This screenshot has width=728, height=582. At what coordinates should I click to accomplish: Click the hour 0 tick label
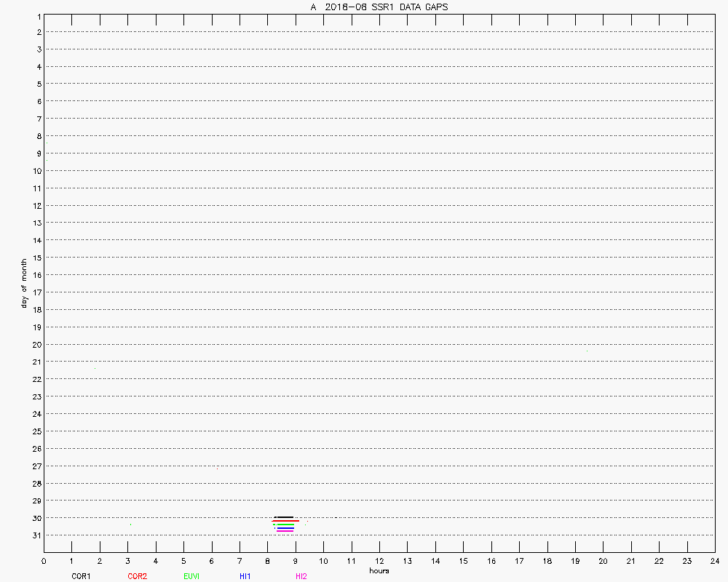tap(44, 561)
